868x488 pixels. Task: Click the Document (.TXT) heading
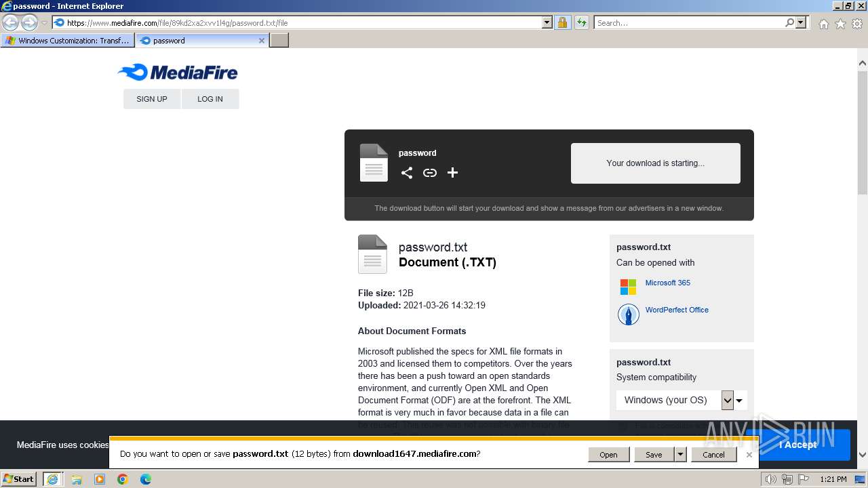448,262
